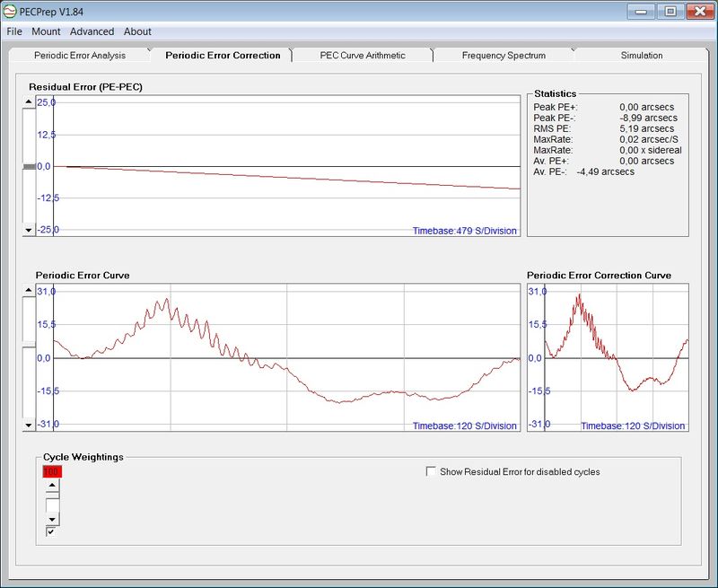
Task: Select the Periodic Error Correction tab
Action: [x=223, y=56]
